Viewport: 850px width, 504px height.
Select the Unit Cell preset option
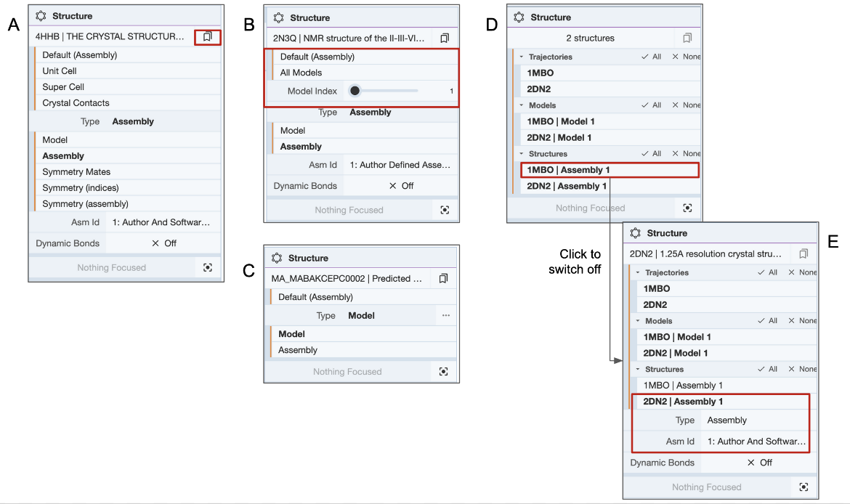point(60,71)
